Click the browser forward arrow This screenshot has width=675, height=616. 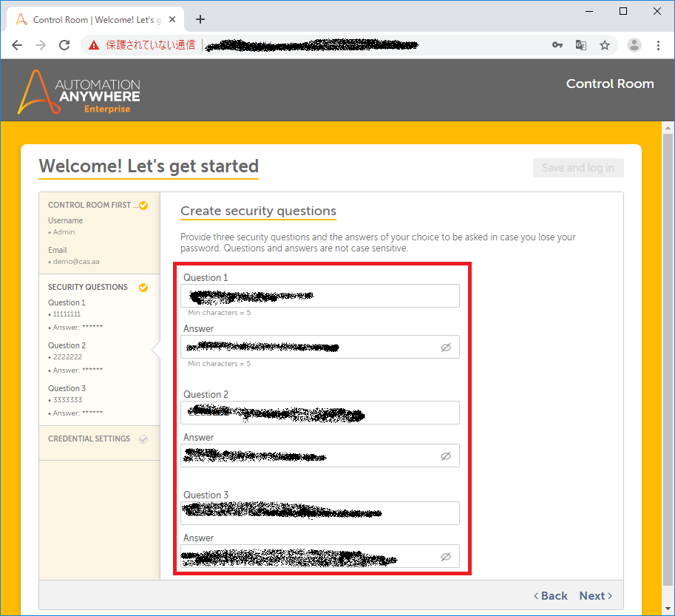pyautogui.click(x=41, y=45)
